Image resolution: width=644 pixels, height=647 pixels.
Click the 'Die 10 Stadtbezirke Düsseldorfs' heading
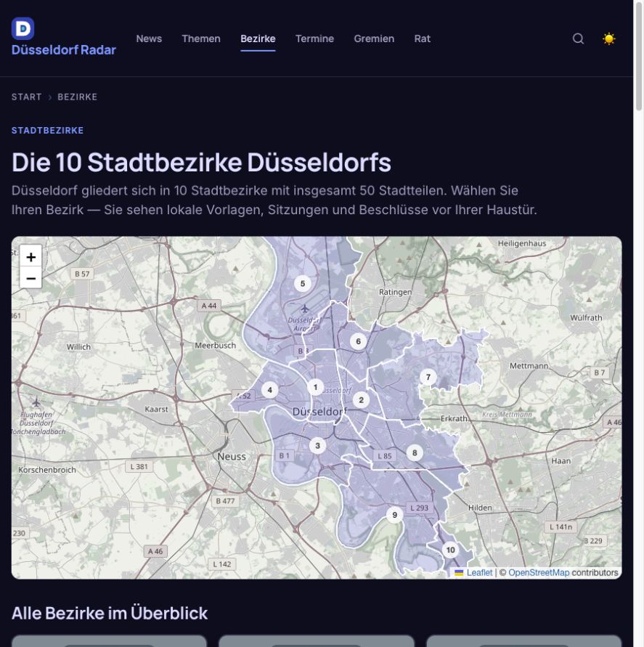click(x=201, y=162)
